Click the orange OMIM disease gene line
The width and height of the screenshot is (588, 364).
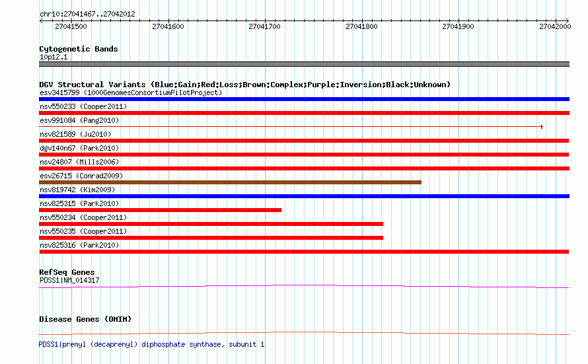click(304, 333)
